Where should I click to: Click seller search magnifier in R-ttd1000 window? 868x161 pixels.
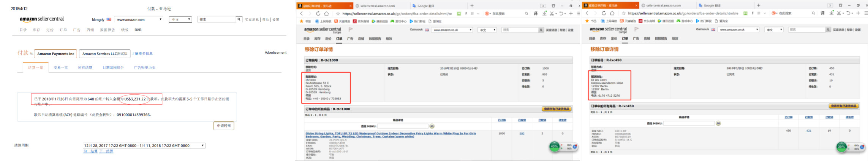pyautogui.click(x=541, y=30)
